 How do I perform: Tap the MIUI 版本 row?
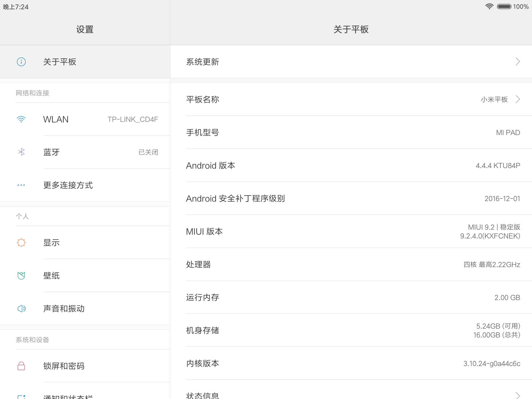(x=351, y=231)
